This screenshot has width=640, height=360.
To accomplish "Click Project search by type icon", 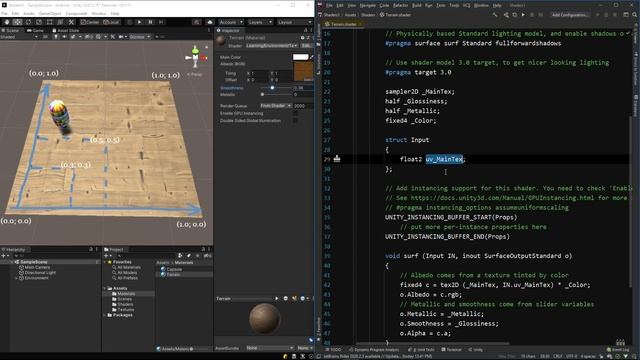I will pos(180,256).
